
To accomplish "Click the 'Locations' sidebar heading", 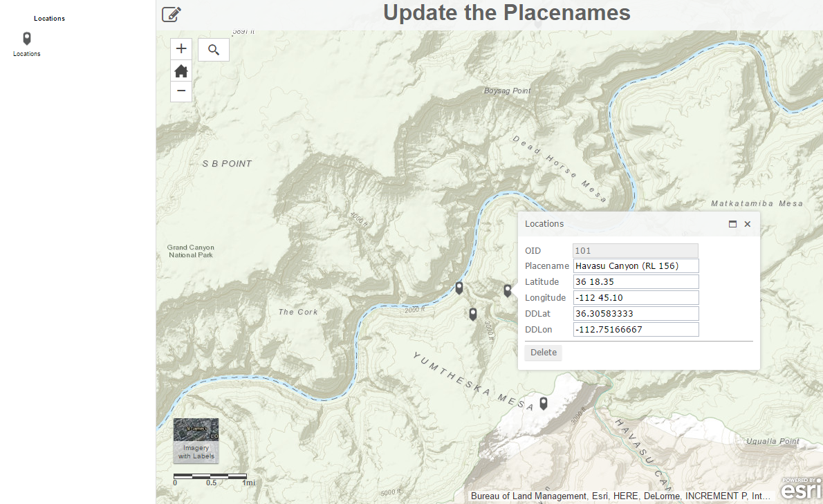I will pos(49,19).
